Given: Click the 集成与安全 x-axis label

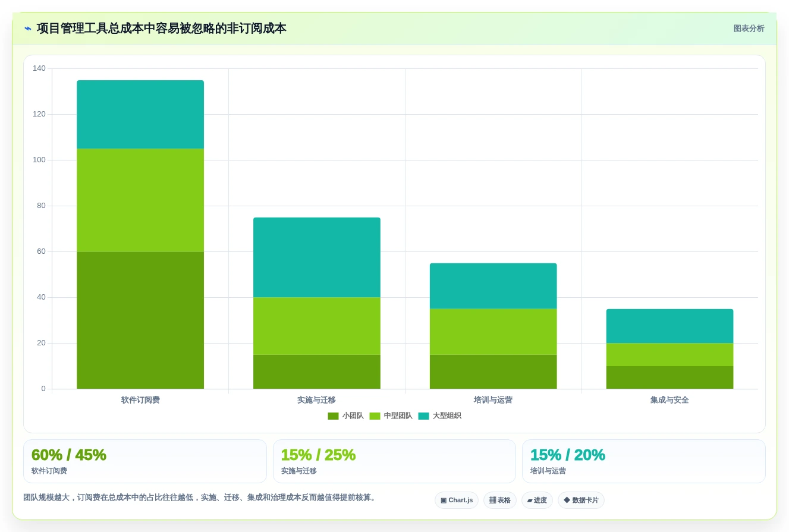Looking at the screenshot, I should [x=670, y=400].
